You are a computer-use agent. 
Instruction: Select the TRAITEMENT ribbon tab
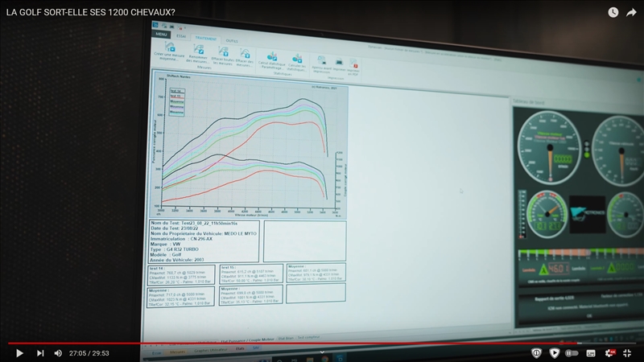pyautogui.click(x=206, y=39)
